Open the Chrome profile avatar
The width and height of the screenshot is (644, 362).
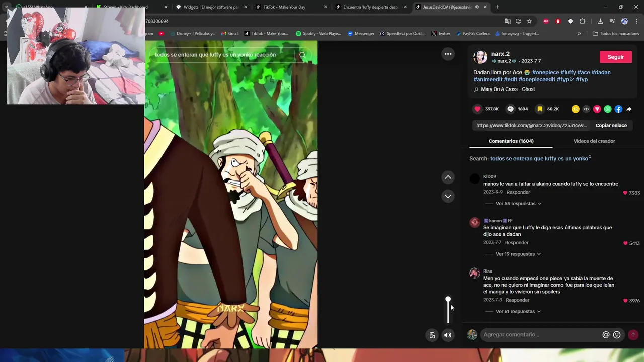(624, 21)
